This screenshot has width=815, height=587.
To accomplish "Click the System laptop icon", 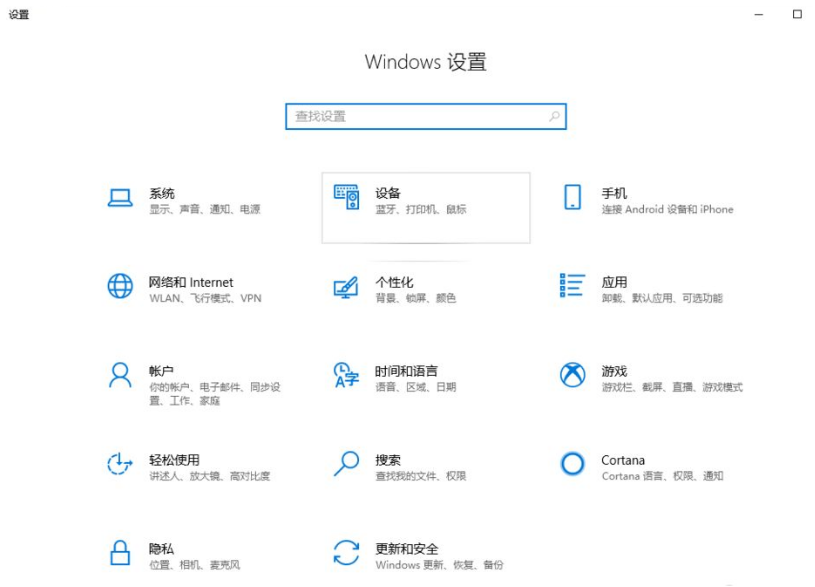I will (120, 198).
